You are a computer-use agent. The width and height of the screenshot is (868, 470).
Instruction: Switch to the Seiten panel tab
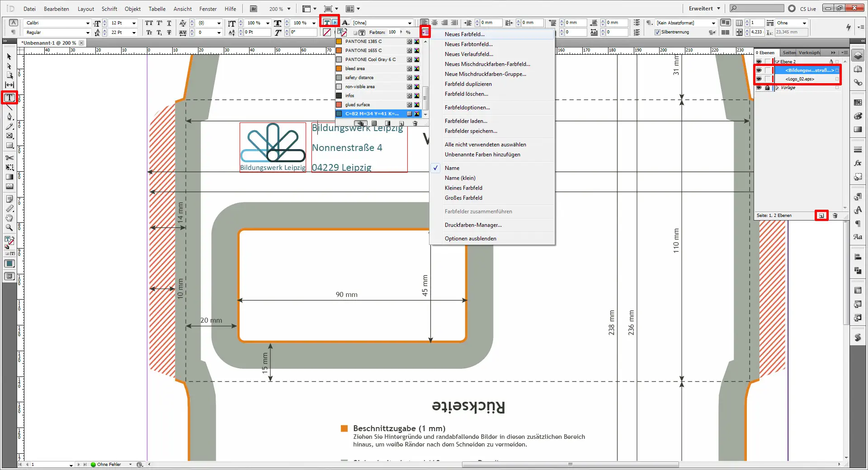[789, 52]
